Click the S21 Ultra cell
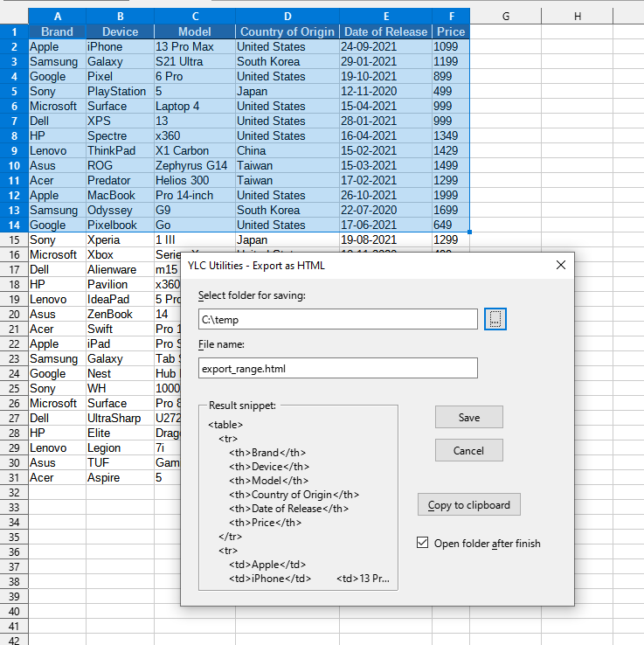 (195, 61)
